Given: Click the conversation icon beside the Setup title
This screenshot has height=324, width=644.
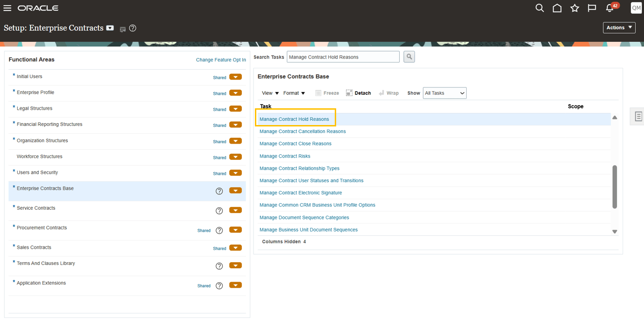Looking at the screenshot, I should click(x=122, y=28).
